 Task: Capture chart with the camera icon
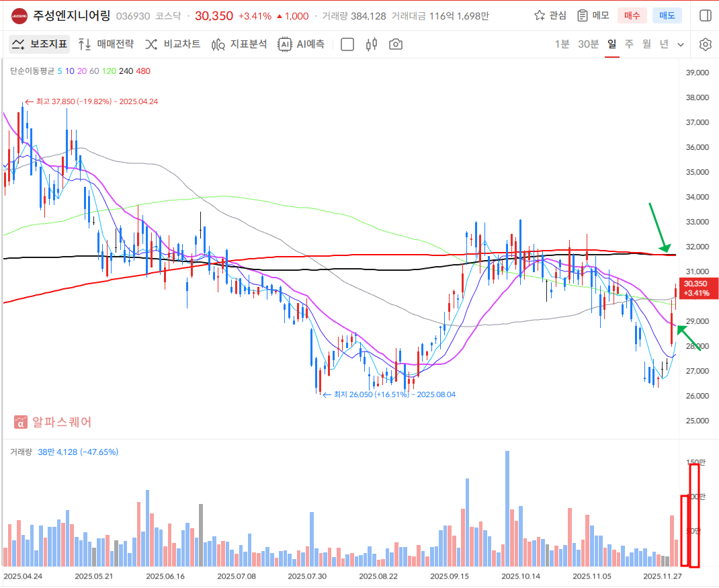[x=396, y=44]
